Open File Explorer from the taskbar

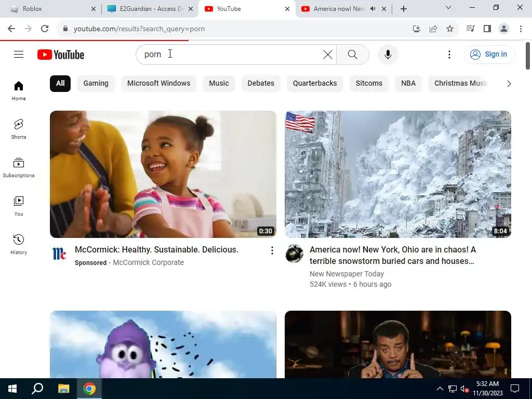point(63,389)
